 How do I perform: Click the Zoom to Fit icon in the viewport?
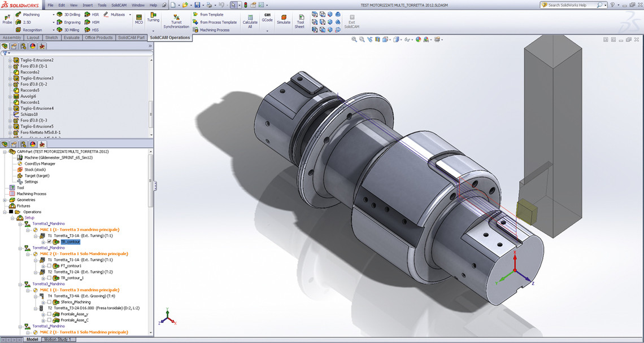tap(354, 39)
